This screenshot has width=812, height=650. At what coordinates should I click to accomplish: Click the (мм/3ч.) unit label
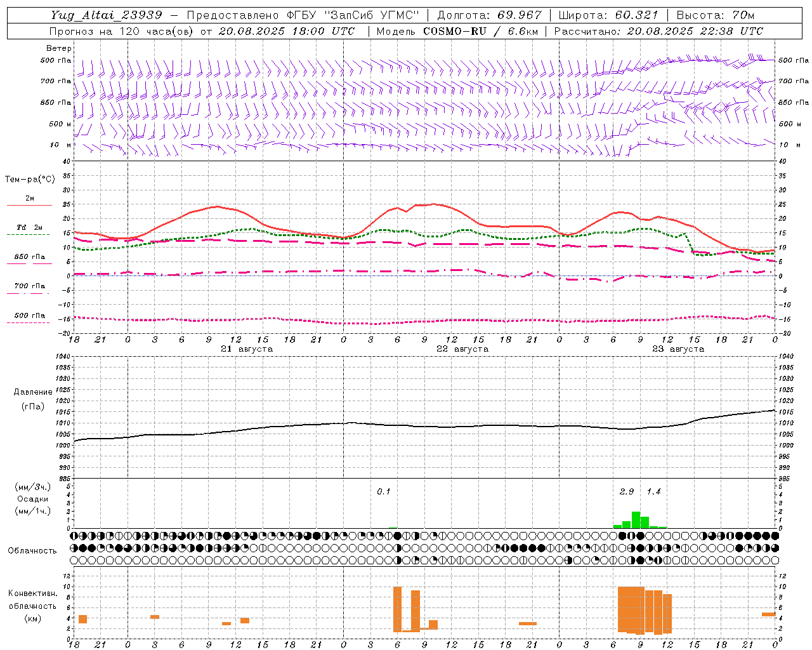(x=33, y=487)
